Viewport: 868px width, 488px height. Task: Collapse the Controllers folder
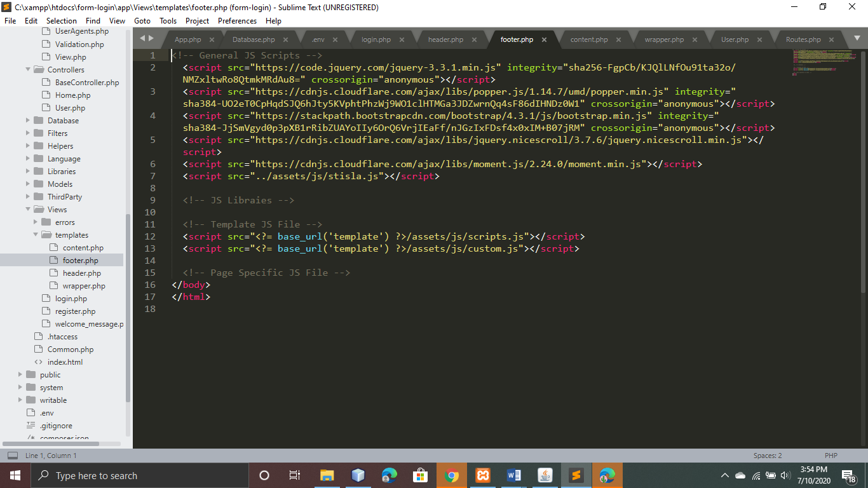[28, 69]
